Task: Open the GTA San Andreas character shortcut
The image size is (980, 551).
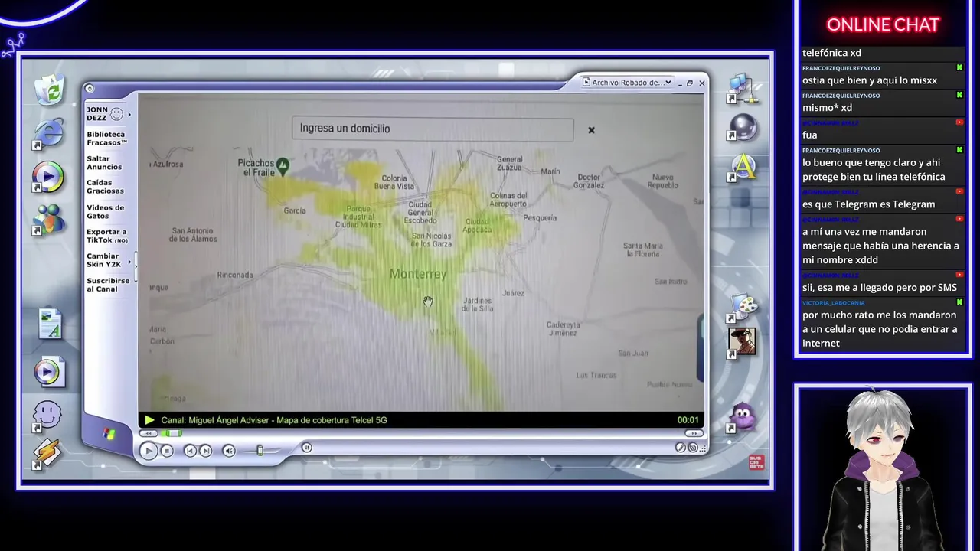Action: click(742, 341)
